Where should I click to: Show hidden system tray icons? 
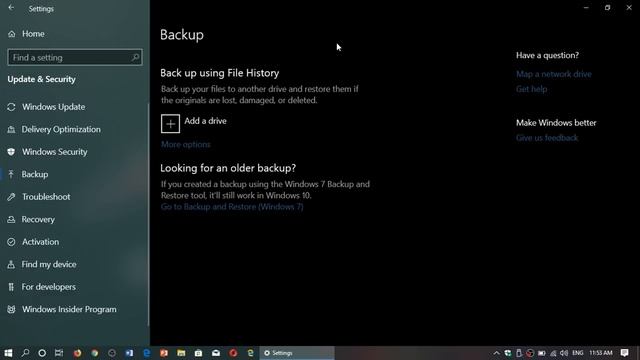[496, 353]
